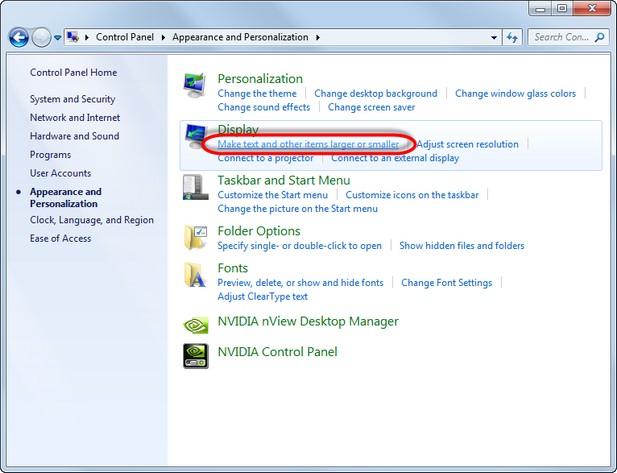Open NVIDIA Control Panel heading
The image size is (617, 473).
277,352
